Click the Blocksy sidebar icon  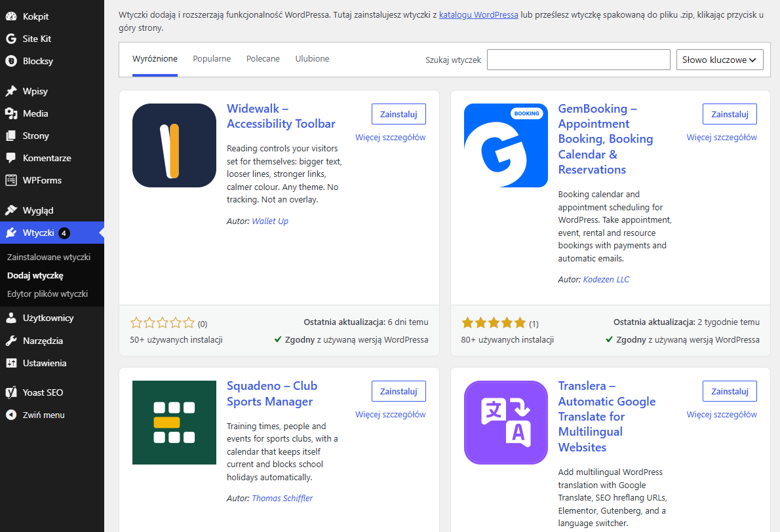(x=11, y=61)
